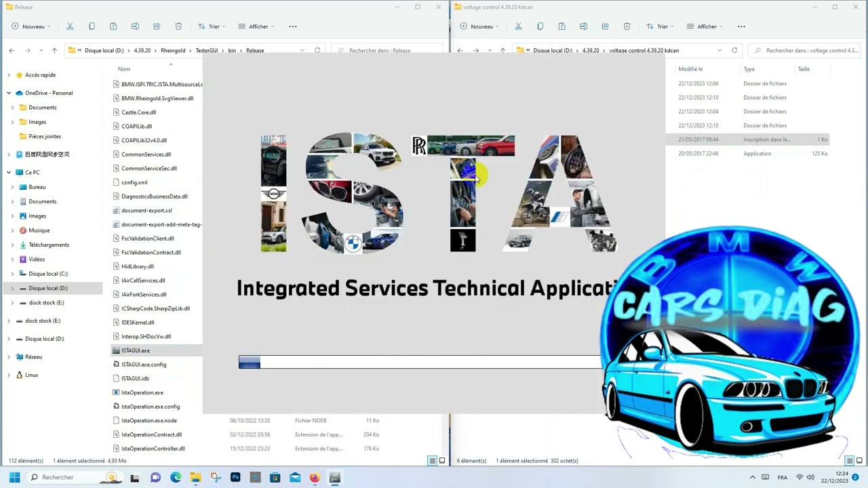This screenshot has height=488, width=868.
Task: Open Microsoft Edge from taskbar
Action: [176, 477]
